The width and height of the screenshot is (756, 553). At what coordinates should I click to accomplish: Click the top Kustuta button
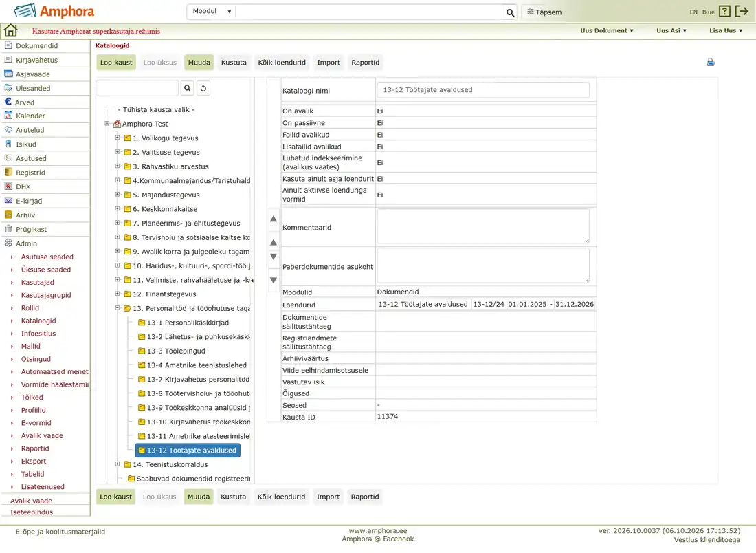[234, 63]
